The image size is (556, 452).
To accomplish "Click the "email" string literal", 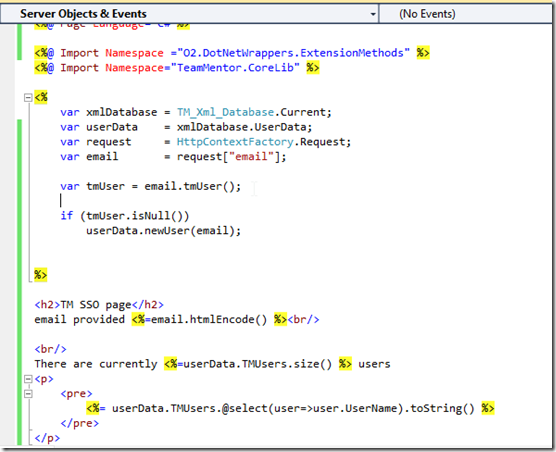I will (x=251, y=157).
